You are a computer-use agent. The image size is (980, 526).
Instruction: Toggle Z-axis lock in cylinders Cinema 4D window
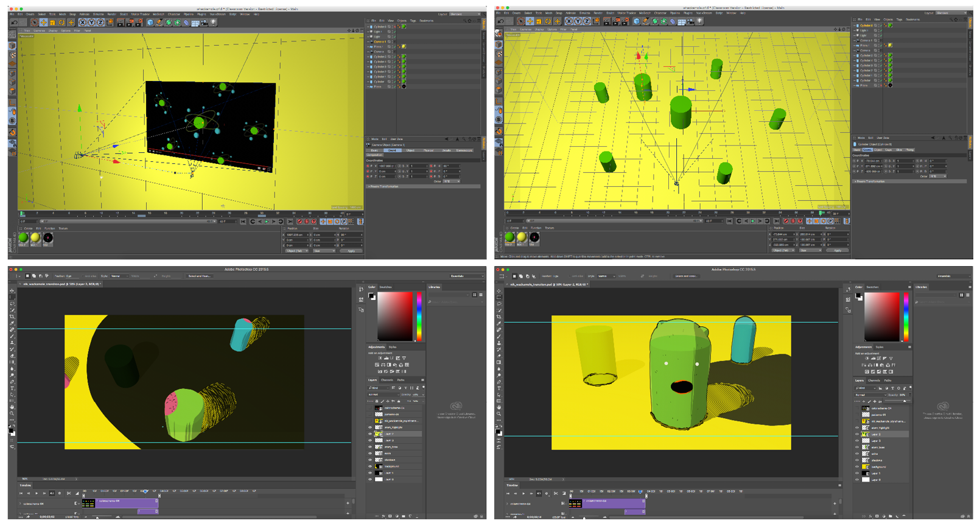pyautogui.click(x=587, y=21)
